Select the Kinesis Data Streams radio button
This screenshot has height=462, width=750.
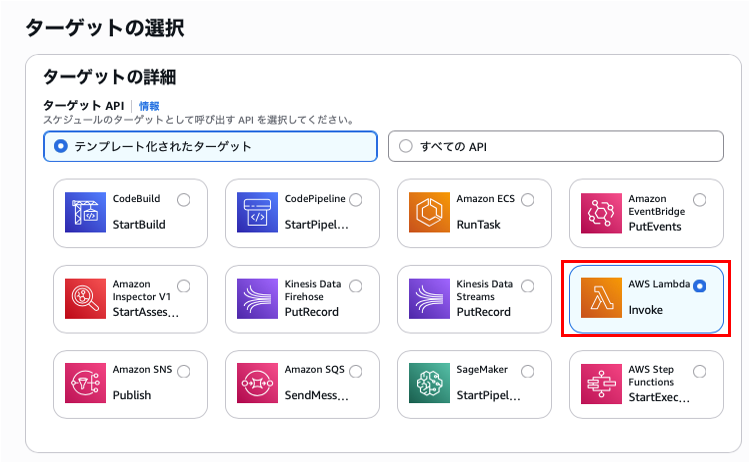(x=528, y=286)
